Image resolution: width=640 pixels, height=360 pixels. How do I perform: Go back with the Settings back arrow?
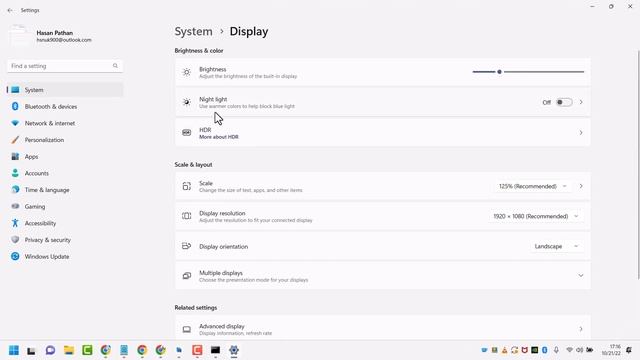pyautogui.click(x=10, y=10)
